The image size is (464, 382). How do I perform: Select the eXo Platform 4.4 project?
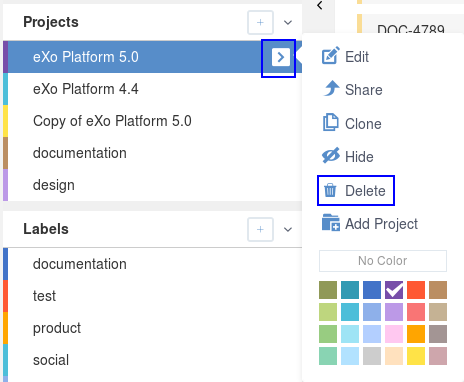point(152,89)
